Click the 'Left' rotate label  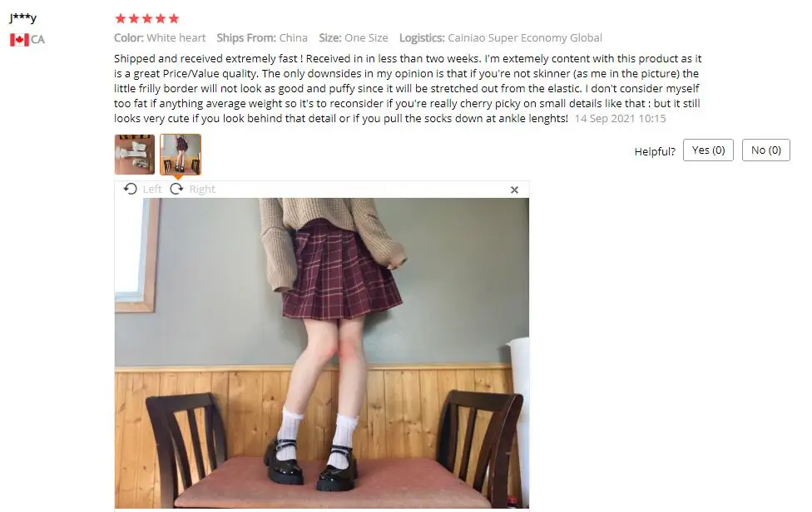pyautogui.click(x=152, y=190)
